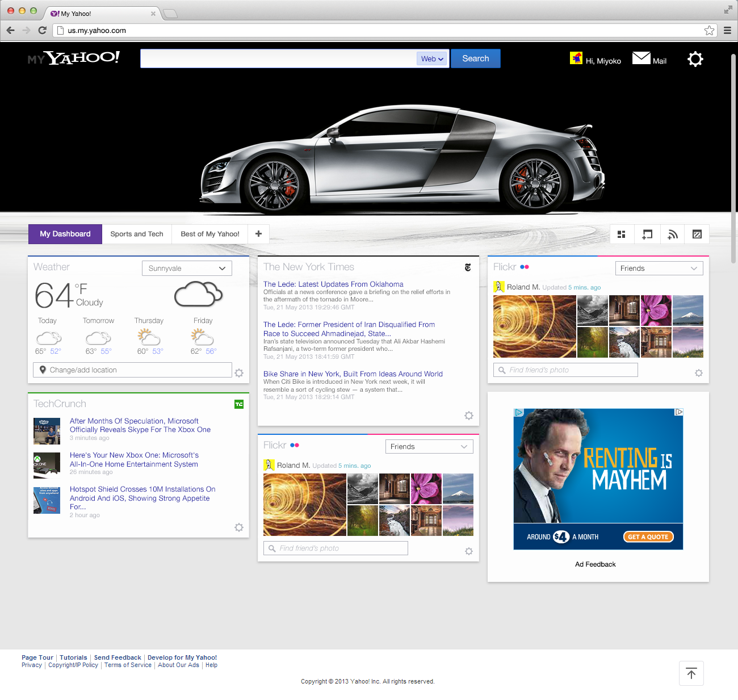
Task: Open large spiral light photo in right-column Flickr
Action: tap(535, 326)
